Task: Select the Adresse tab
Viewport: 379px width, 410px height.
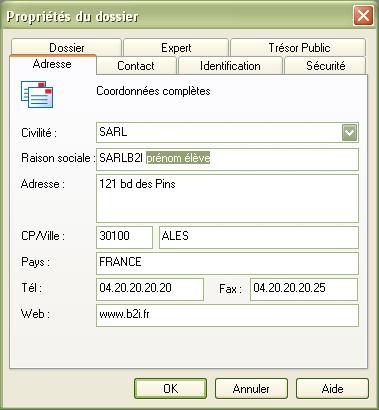Action: click(x=53, y=64)
